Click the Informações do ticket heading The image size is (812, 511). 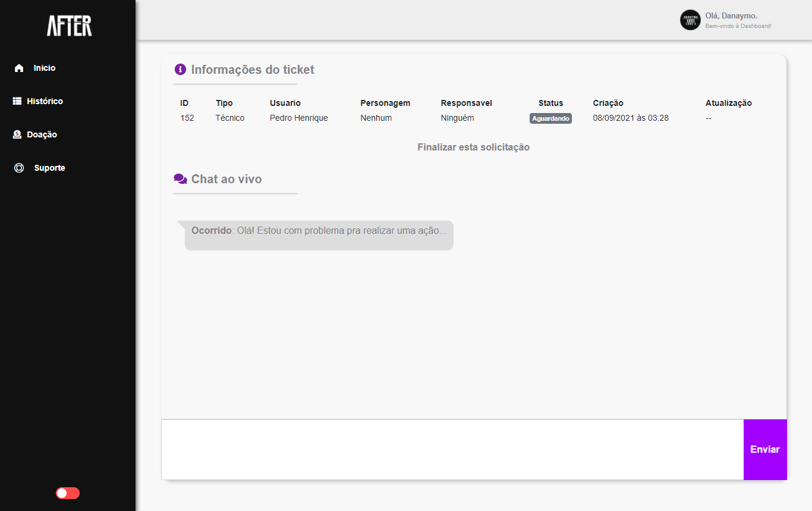pos(252,70)
